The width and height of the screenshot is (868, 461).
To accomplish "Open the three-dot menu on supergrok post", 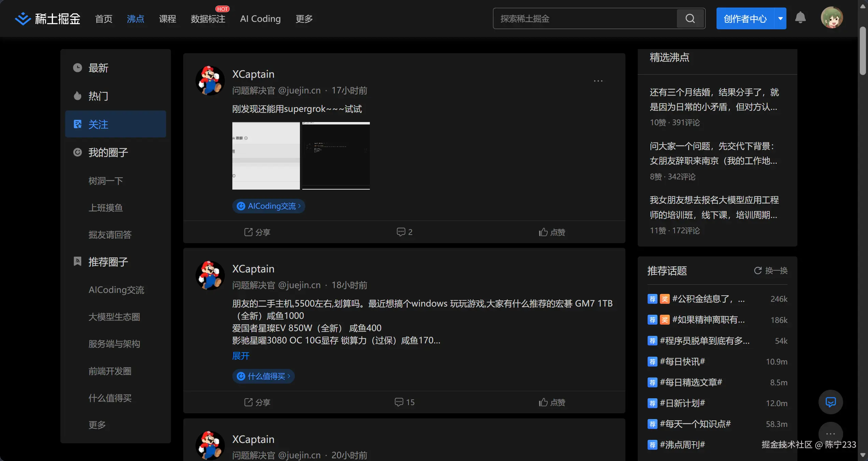I will [598, 81].
